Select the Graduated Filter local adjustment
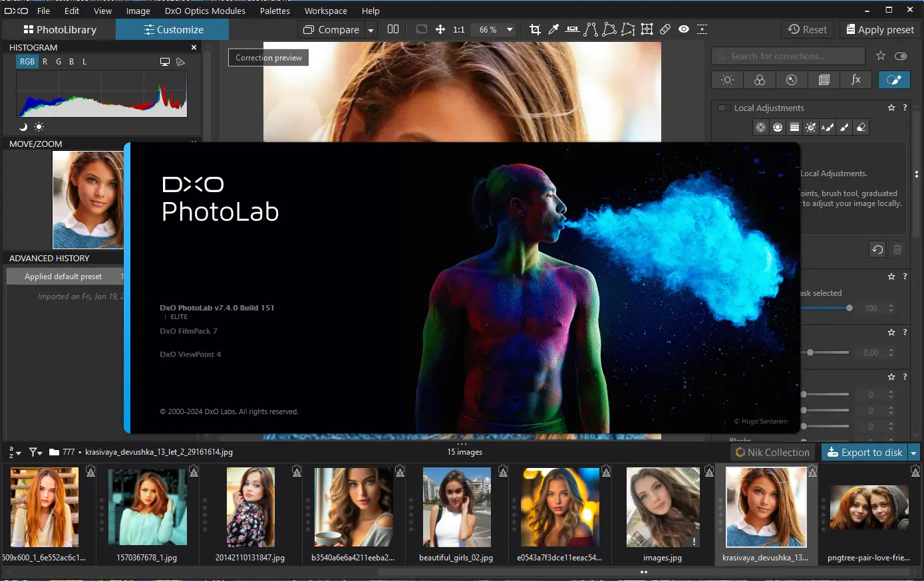Image resolution: width=924 pixels, height=581 pixels. click(794, 127)
